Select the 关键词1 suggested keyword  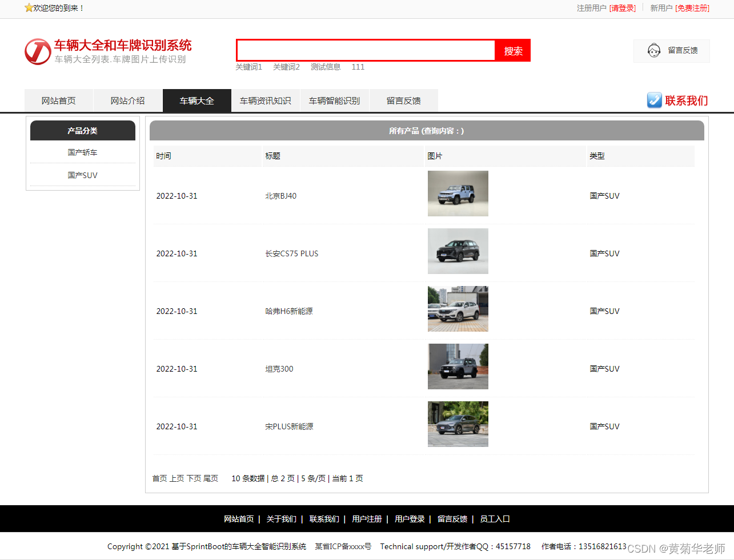248,67
